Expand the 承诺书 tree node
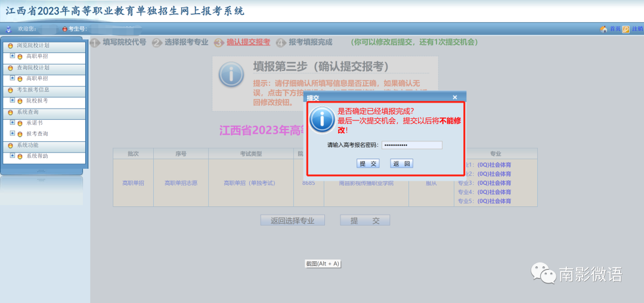The width and height of the screenshot is (644, 303). click(13, 122)
